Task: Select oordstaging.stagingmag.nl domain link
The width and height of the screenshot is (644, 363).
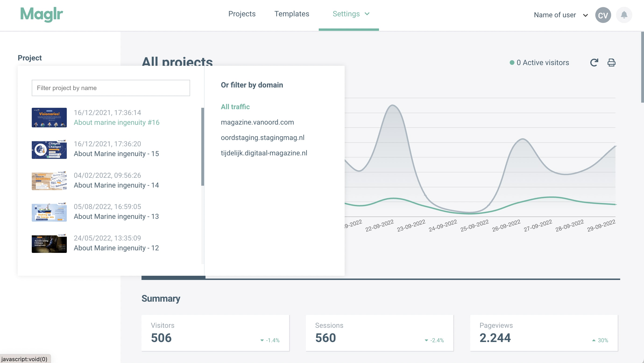Action: click(x=262, y=137)
